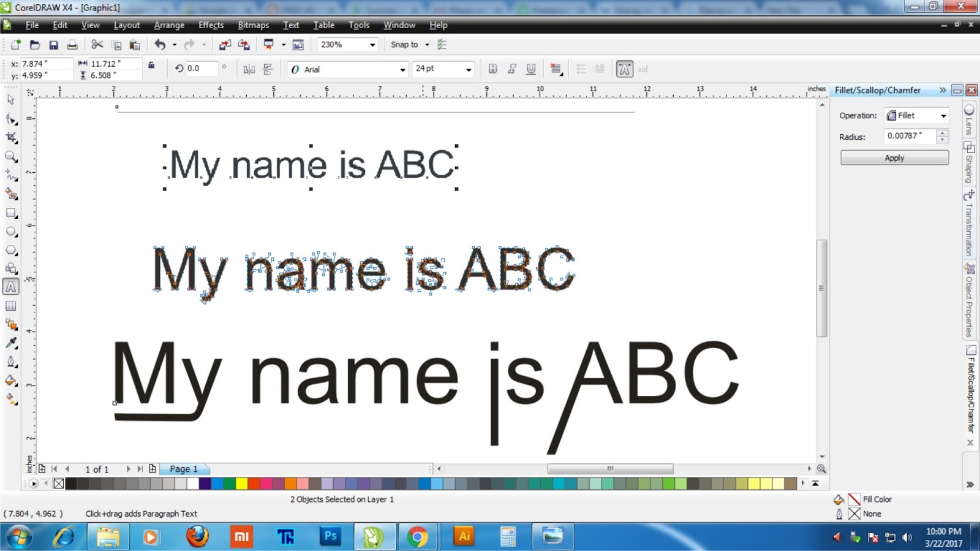Paste from clipboard
Screen dimensions: 980x551
pyautogui.click(x=135, y=45)
